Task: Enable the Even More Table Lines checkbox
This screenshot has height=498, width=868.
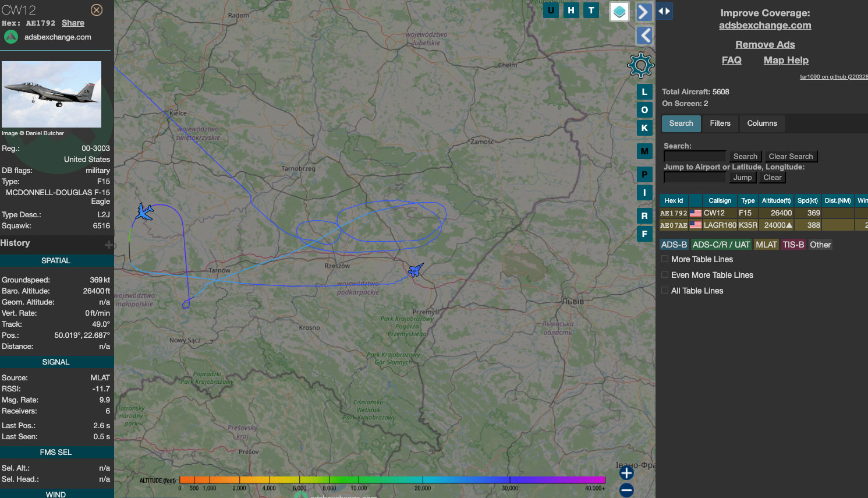Action: [x=665, y=275]
